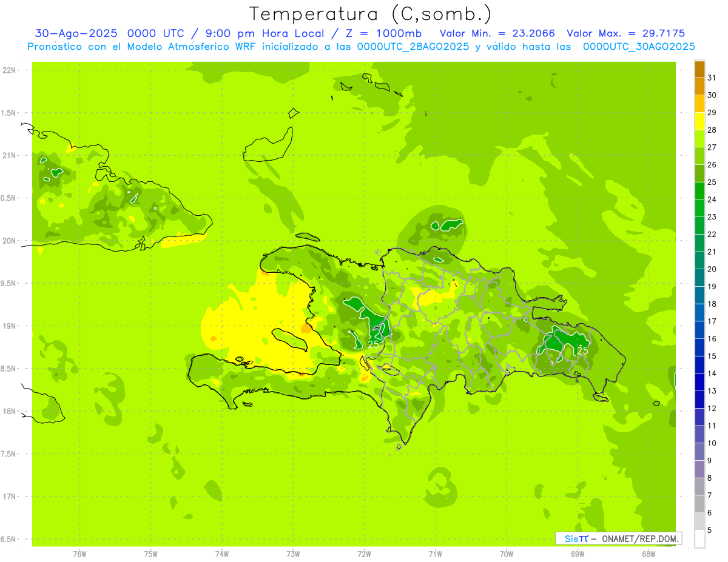
Task: Click the legend value 31
Action: tap(712, 78)
